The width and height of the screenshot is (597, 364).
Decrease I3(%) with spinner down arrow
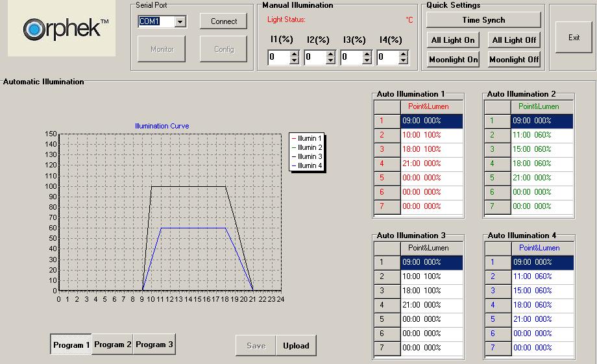[x=367, y=61]
